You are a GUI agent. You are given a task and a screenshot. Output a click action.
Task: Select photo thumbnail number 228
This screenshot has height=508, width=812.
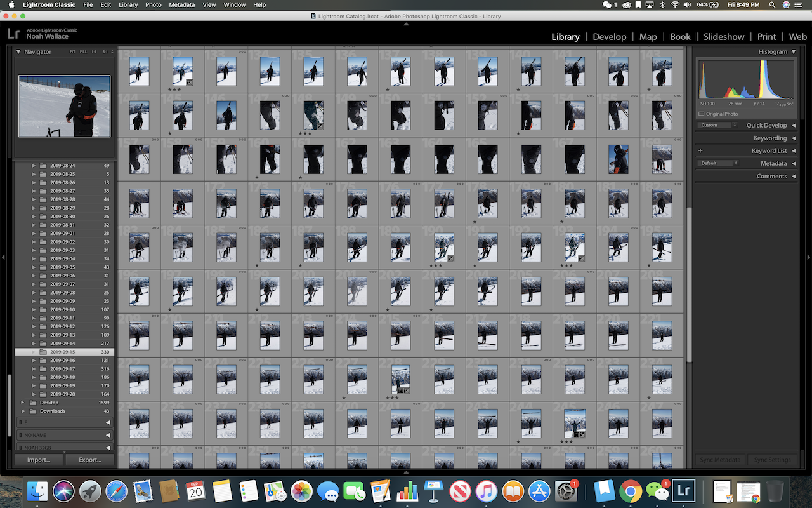[400, 379]
